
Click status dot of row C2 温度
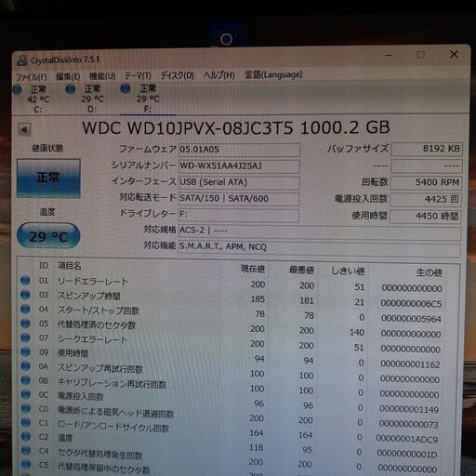26,436
